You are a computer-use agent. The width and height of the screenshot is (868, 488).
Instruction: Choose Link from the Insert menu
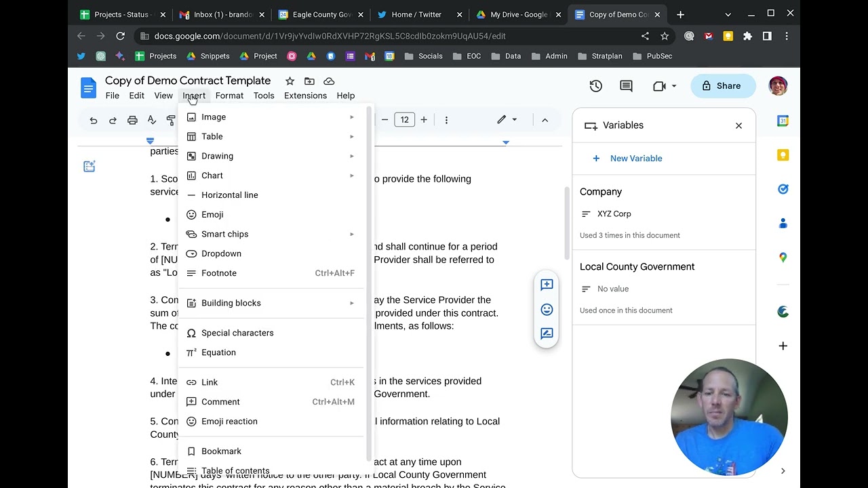tap(271, 382)
